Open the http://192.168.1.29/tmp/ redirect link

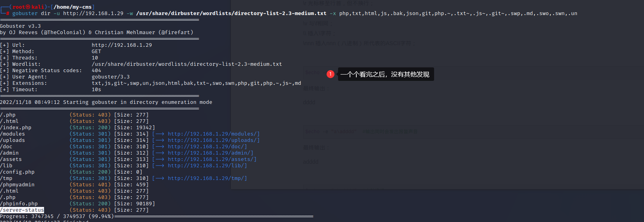(206, 178)
